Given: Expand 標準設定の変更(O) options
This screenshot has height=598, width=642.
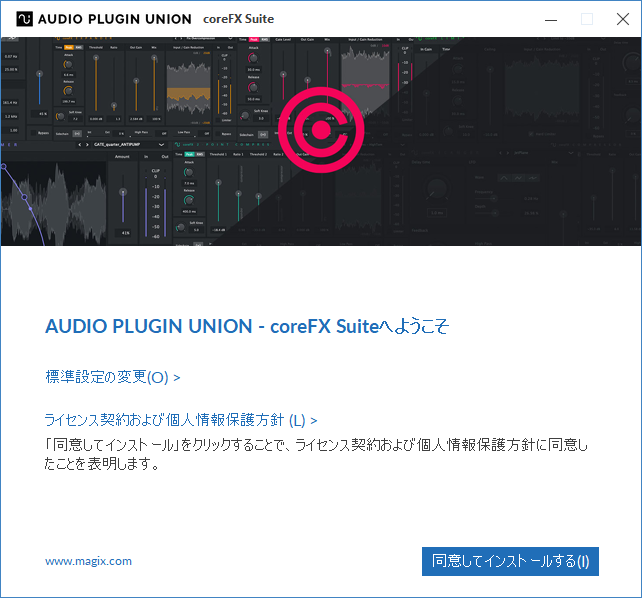Looking at the screenshot, I should [x=113, y=377].
